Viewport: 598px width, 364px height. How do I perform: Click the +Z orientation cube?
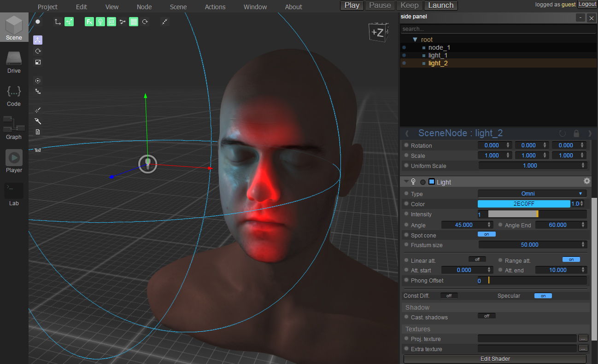pos(378,32)
